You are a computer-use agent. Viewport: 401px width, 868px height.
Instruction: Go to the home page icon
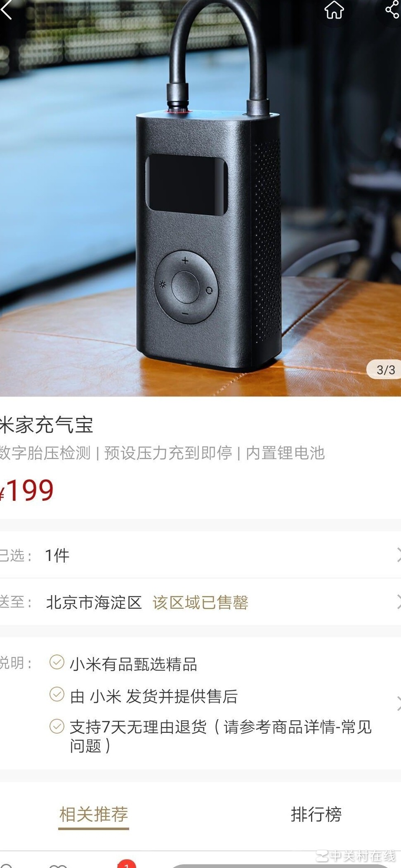(334, 9)
